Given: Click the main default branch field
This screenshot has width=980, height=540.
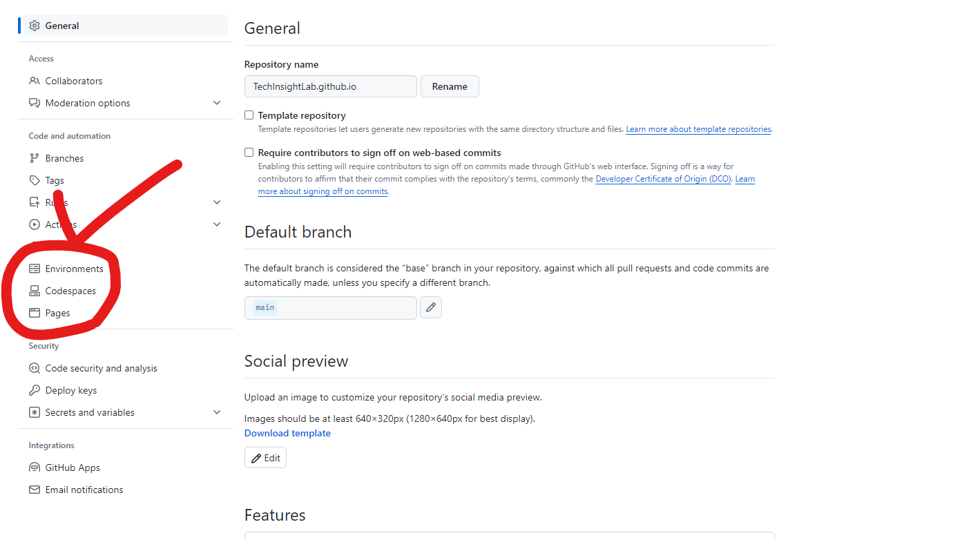Looking at the screenshot, I should [331, 308].
